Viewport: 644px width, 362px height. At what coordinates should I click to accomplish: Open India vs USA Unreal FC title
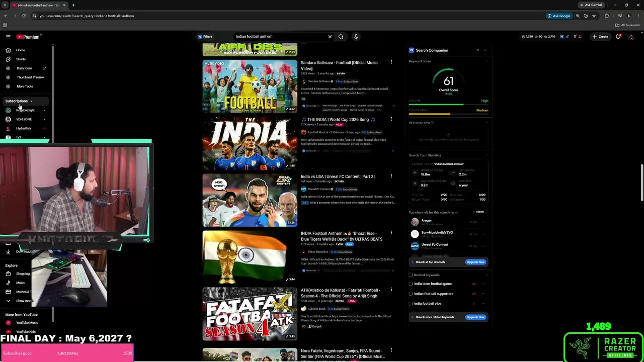coord(338,176)
